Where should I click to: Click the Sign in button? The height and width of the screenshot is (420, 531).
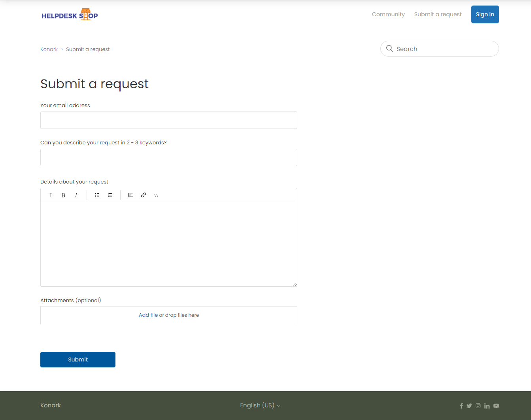[485, 14]
